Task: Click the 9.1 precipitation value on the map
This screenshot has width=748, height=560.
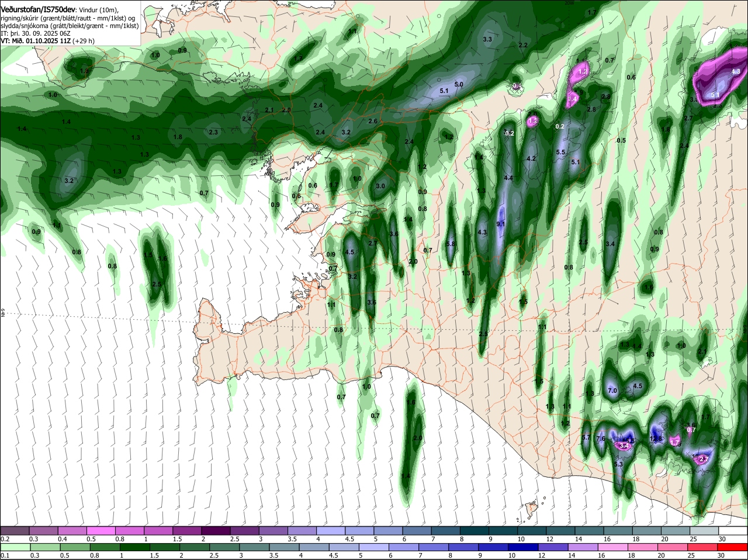Action: pyautogui.click(x=501, y=224)
